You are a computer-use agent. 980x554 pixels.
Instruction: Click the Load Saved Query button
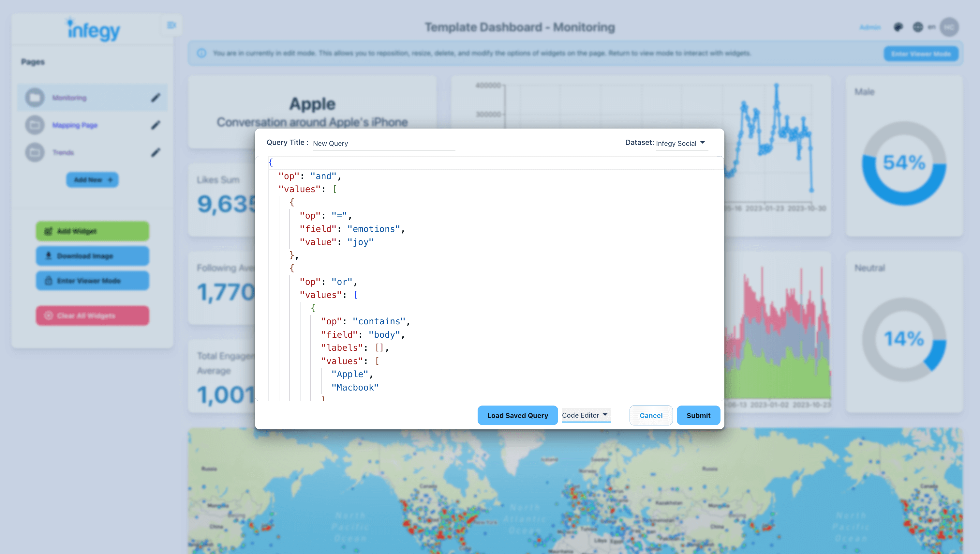click(x=517, y=415)
